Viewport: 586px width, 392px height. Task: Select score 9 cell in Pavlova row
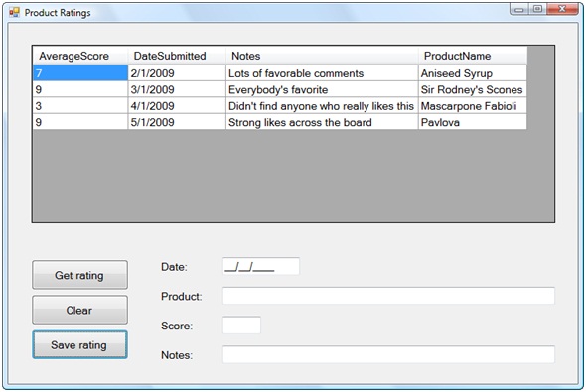coord(80,122)
